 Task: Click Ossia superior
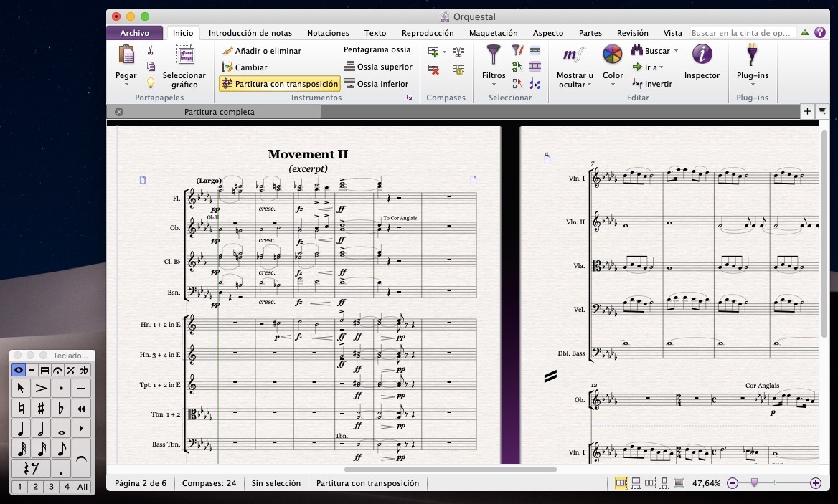378,67
